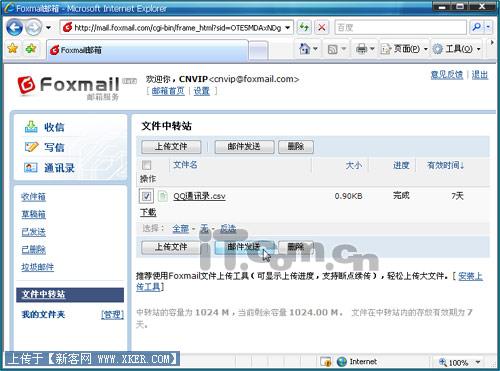Open the search provider dropdown arrow

tap(488, 27)
